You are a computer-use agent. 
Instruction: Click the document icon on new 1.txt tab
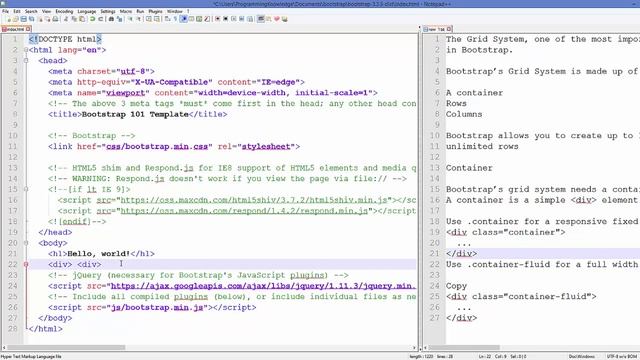click(x=426, y=29)
